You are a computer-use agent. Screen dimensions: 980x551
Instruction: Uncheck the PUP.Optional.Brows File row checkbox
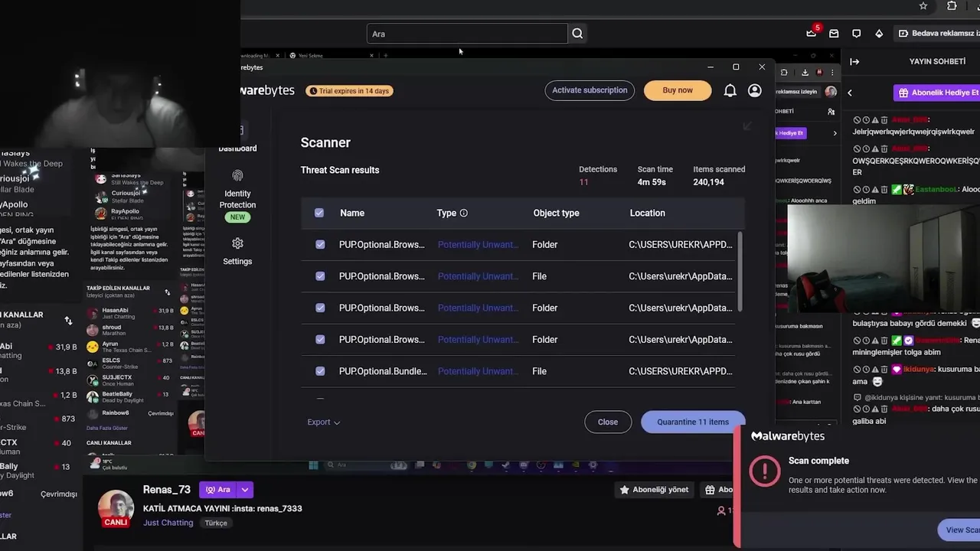(320, 276)
